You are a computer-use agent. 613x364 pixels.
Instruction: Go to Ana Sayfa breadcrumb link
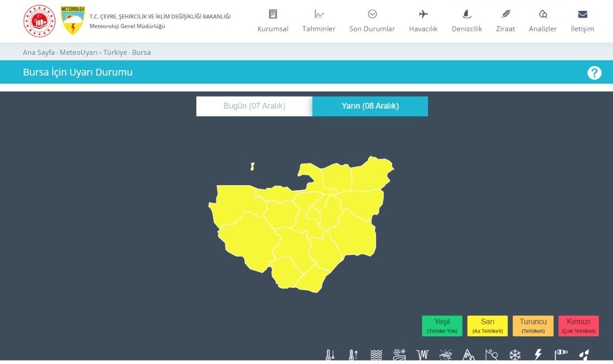click(39, 53)
